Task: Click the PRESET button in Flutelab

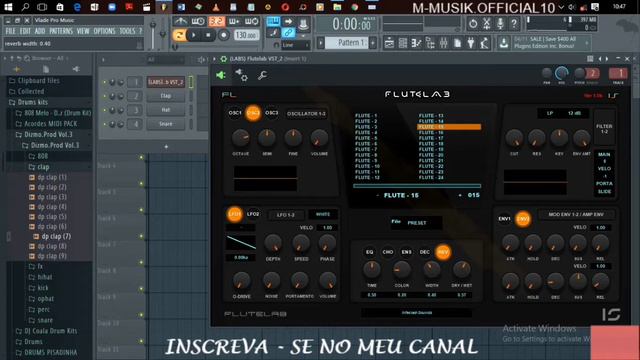Action: click(416, 223)
